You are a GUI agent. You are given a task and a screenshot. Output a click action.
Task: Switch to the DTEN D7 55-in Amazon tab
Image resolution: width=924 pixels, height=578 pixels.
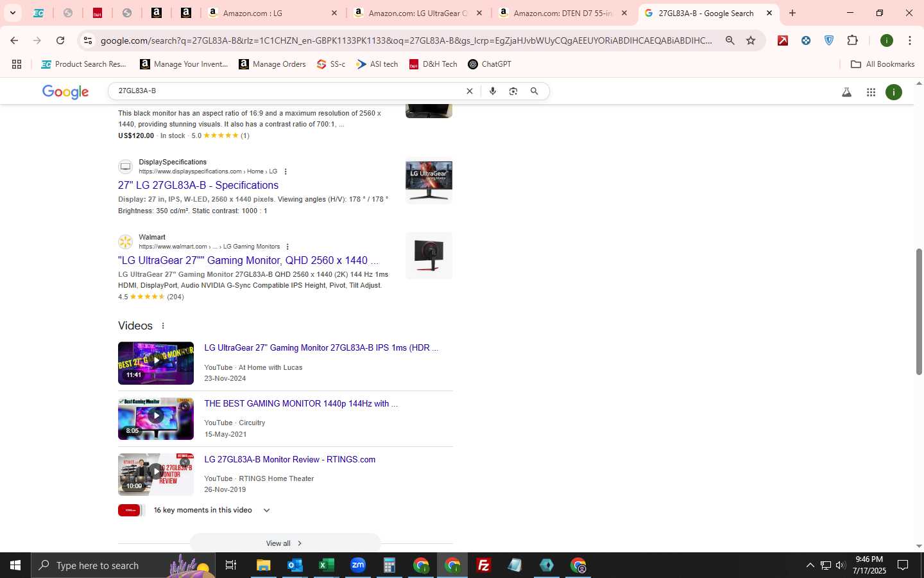pyautogui.click(x=563, y=13)
